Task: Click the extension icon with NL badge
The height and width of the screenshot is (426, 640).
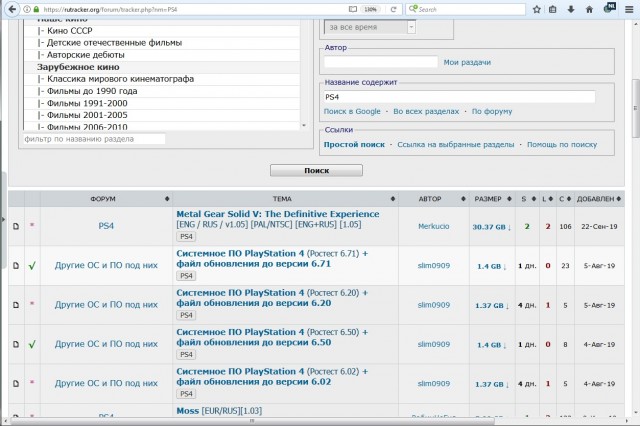Action: [609, 8]
